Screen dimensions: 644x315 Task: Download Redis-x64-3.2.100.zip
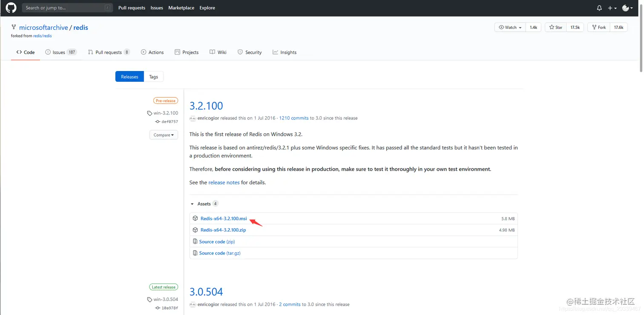click(223, 230)
